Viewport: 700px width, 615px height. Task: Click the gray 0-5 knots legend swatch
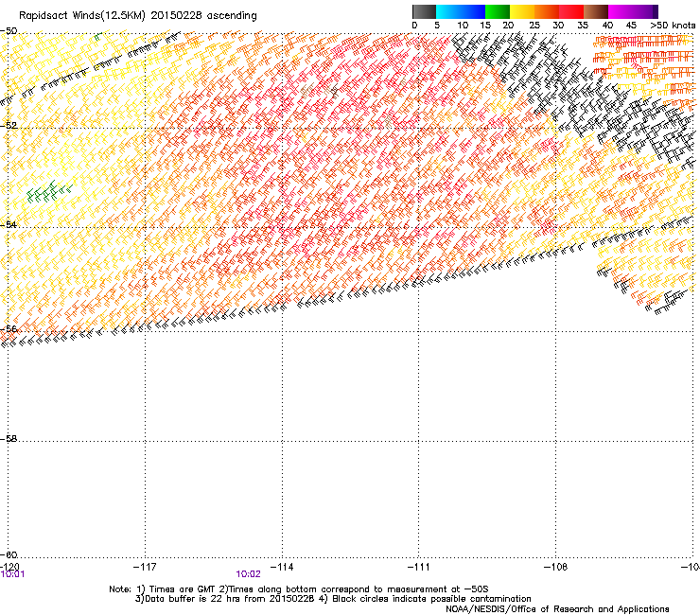[x=424, y=11]
